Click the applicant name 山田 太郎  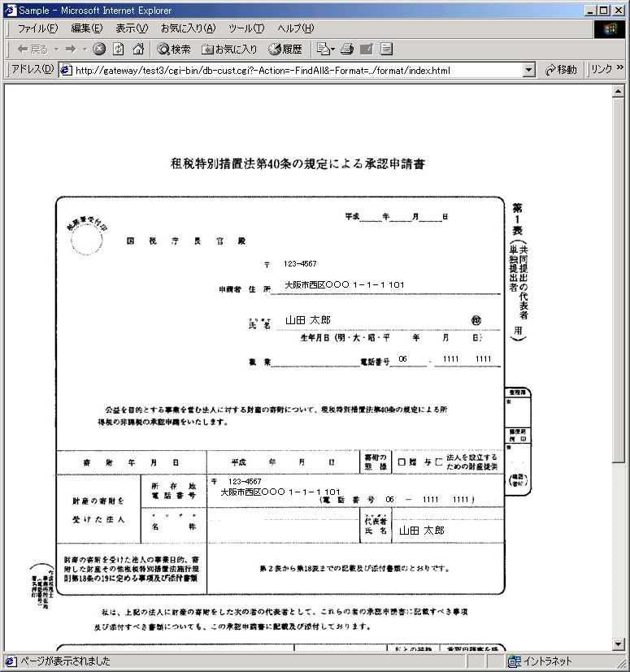coord(308,320)
